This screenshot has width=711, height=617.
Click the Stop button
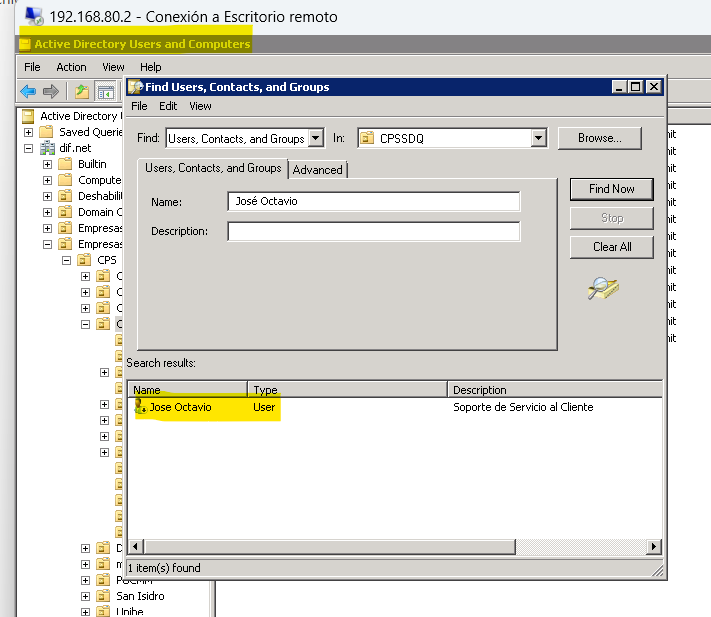tap(612, 218)
